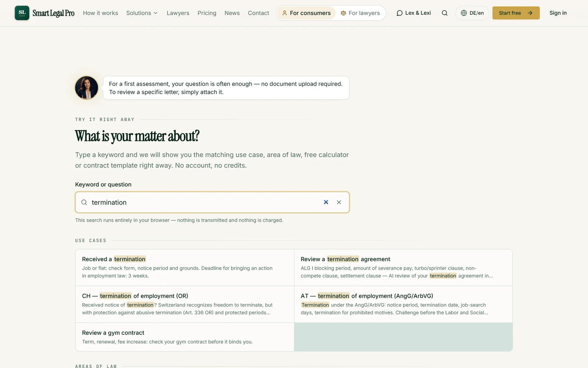This screenshot has height=368, width=588.
Task: Open the News page
Action: 232,13
